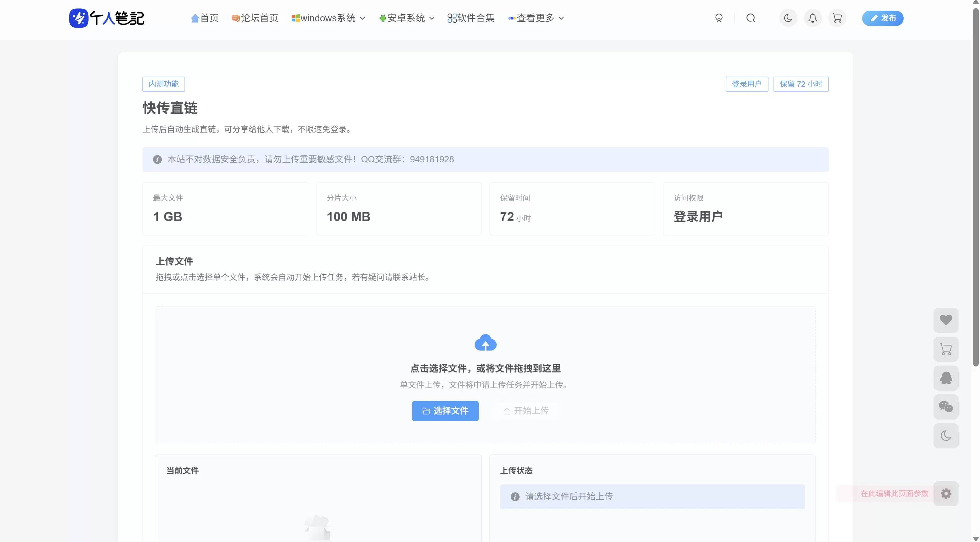Click the 选择文件 button
This screenshot has height=542, width=980.
[x=445, y=411]
